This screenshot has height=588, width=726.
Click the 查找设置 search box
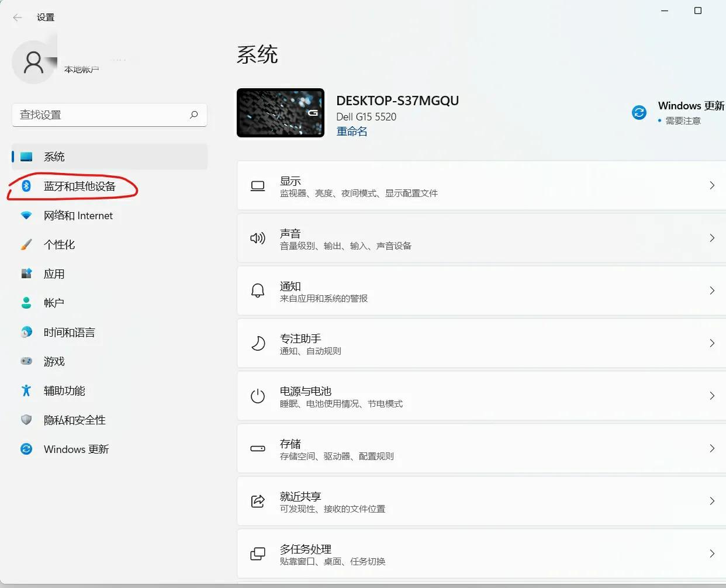tap(109, 115)
